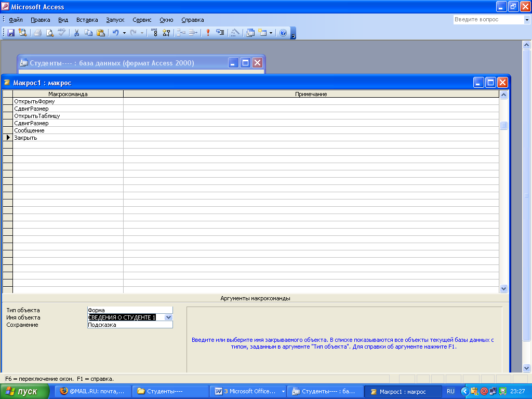Click the Delete Rows toolbar icon

193,33
